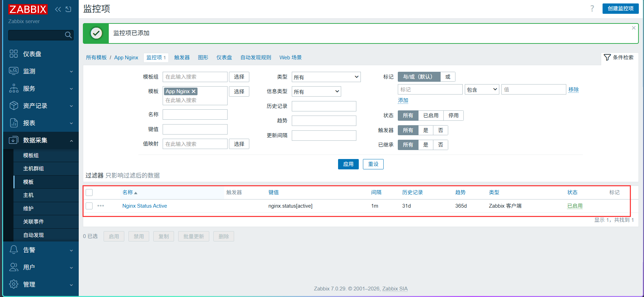The width and height of the screenshot is (644, 297).
Task: Set 已继承 filter to 否
Action: [x=441, y=145]
